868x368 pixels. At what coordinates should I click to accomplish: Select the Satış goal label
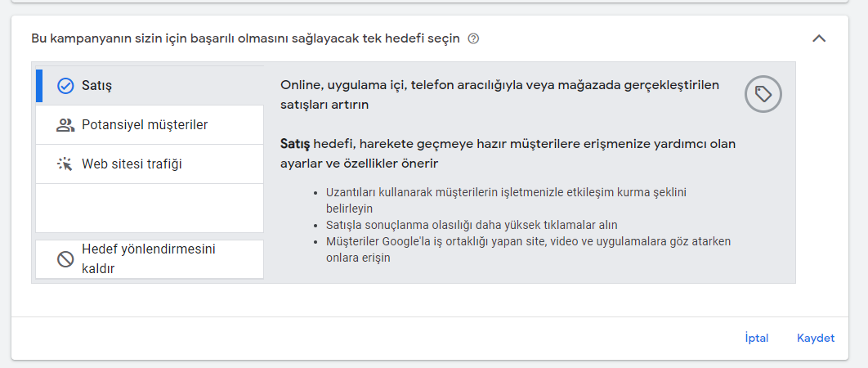pos(97,86)
